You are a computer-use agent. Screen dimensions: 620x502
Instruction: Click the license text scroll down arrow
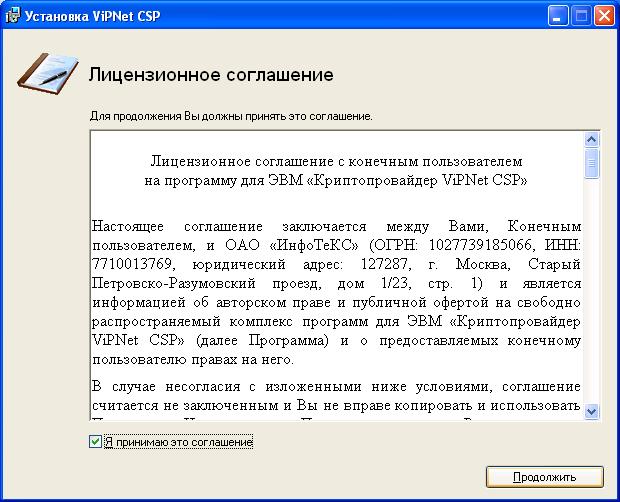pos(592,411)
